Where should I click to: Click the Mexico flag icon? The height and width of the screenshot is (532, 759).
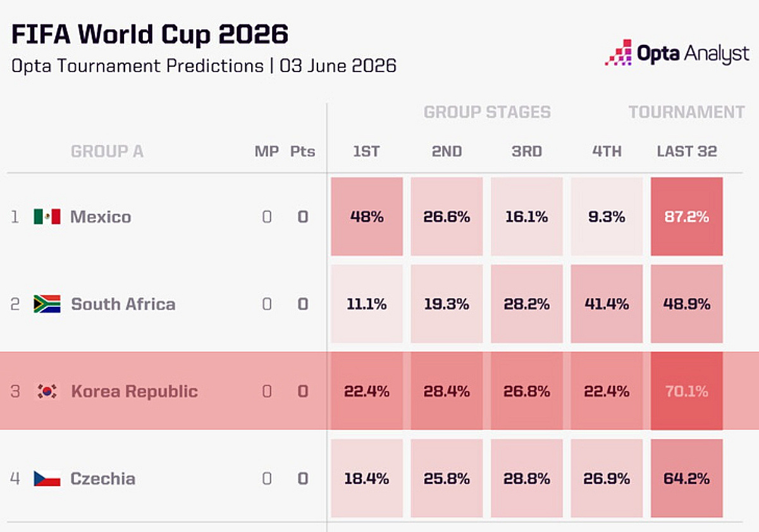(47, 217)
